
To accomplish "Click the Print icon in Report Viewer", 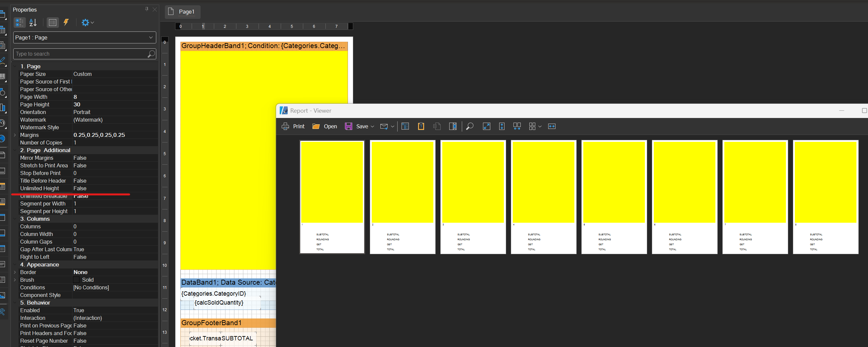I will pyautogui.click(x=285, y=126).
